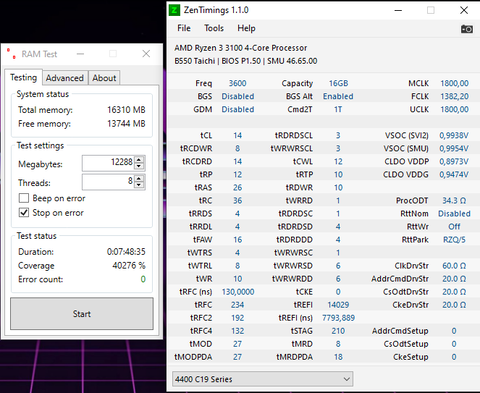
Task: Click the CLDO VDDP value 0,8973V
Action: [454, 161]
